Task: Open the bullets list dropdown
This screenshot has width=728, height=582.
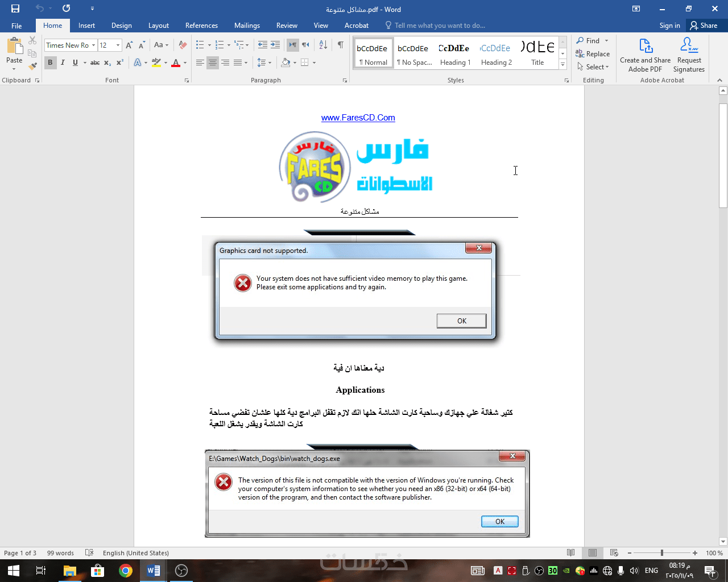Action: [x=209, y=45]
